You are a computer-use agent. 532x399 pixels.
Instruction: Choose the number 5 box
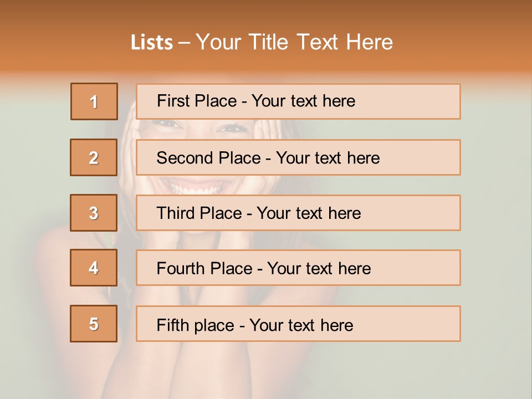tap(94, 324)
